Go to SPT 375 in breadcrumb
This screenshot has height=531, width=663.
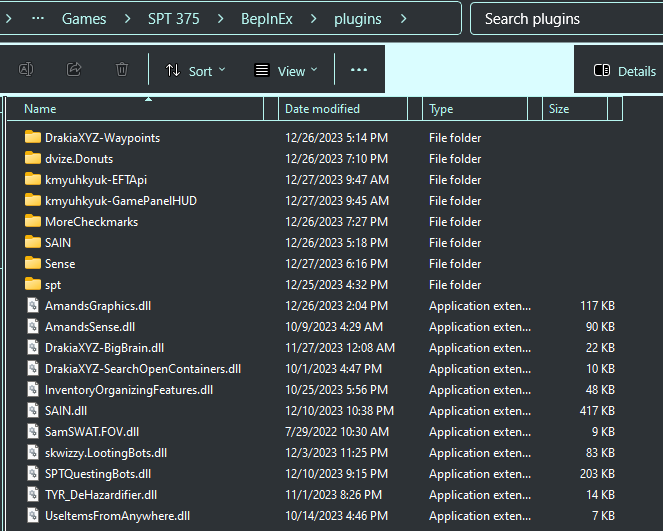coord(173,19)
